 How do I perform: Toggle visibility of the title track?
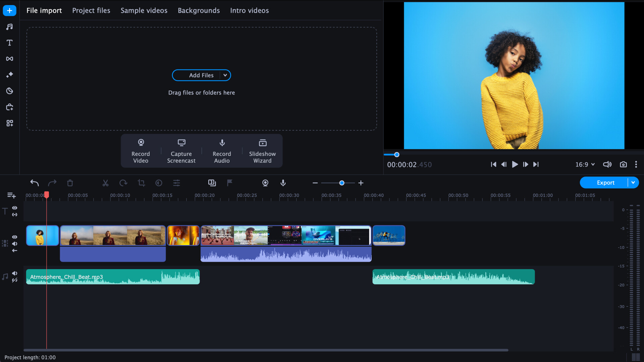click(15, 208)
